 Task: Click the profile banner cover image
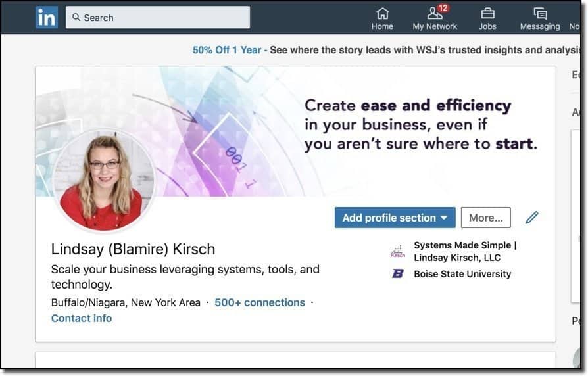click(295, 131)
